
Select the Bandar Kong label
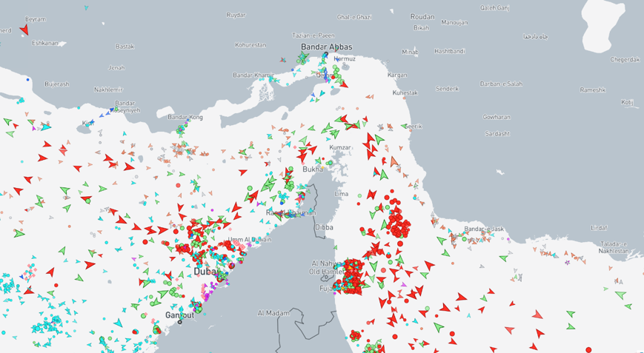pos(185,117)
